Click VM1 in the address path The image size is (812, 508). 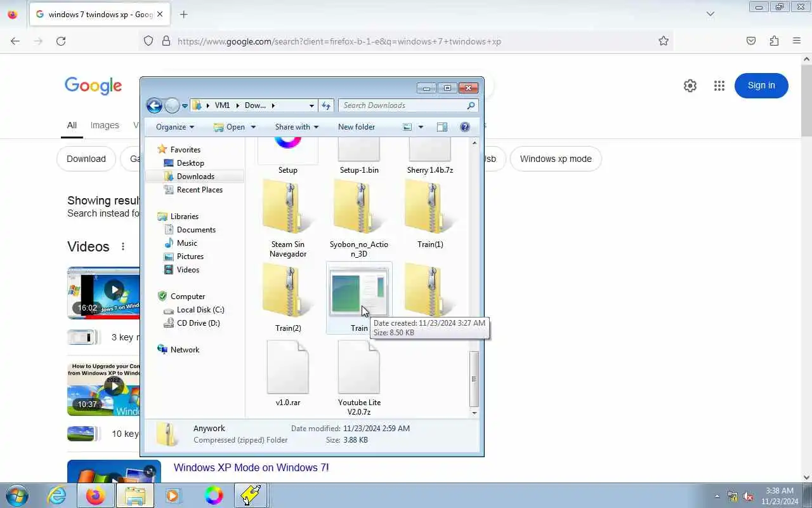[x=222, y=105]
